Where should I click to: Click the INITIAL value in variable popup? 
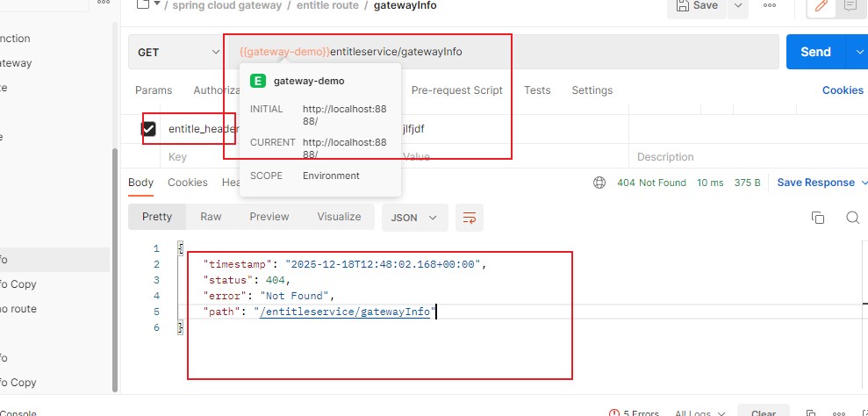[344, 115]
